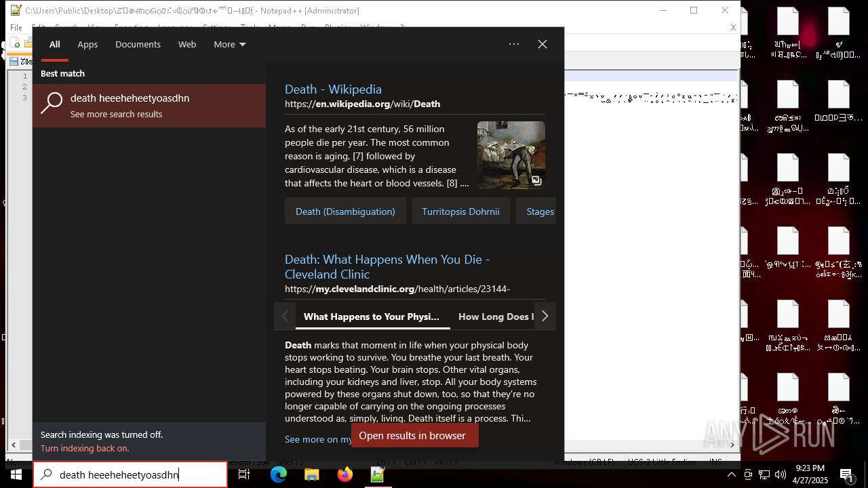
Task: Open the search panel options ellipsis
Action: pyautogui.click(x=514, y=44)
